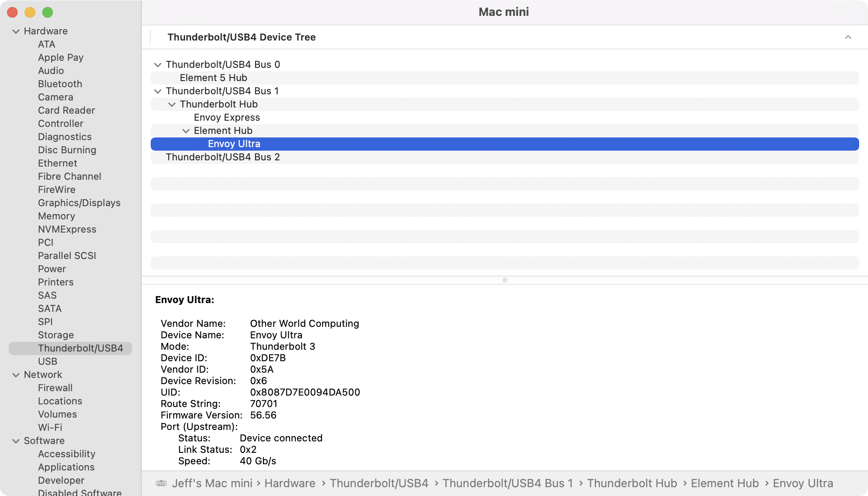This screenshot has width=868, height=496.
Task: Open Storage in the Hardware sidebar
Action: click(x=56, y=335)
